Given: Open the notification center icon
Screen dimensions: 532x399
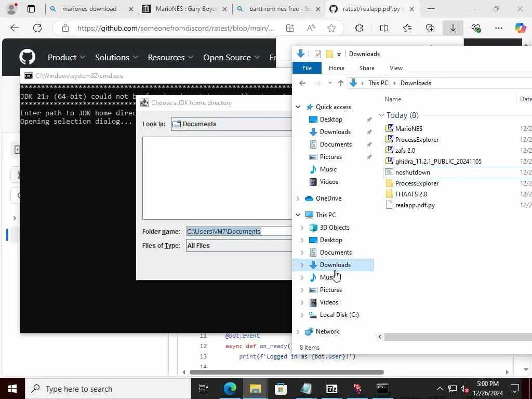Looking at the screenshot, I should point(515,389).
